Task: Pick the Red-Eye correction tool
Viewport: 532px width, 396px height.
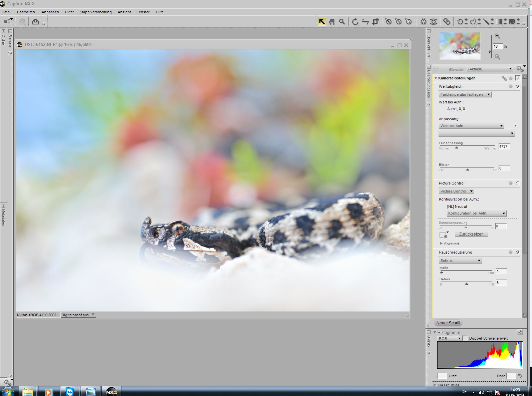Action: click(433, 22)
